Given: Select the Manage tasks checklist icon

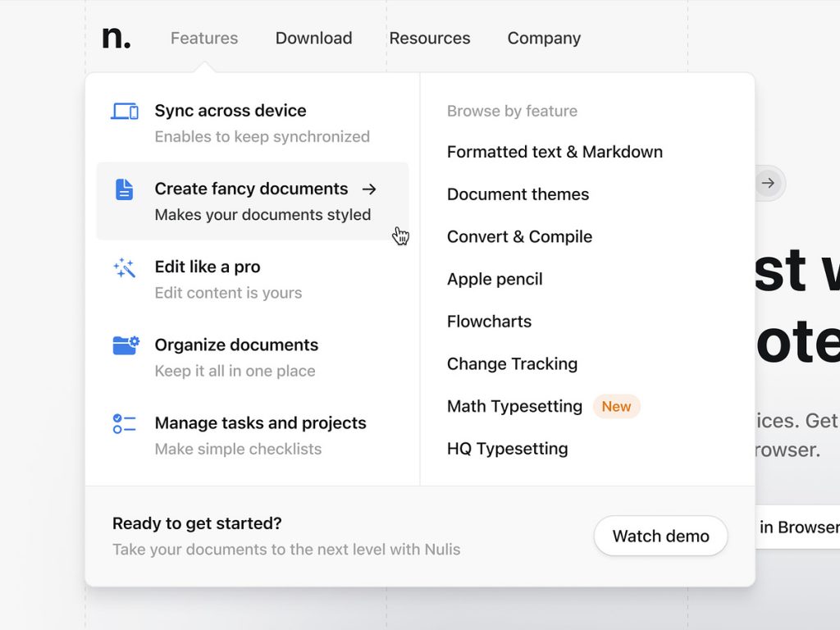Looking at the screenshot, I should pos(125,422).
